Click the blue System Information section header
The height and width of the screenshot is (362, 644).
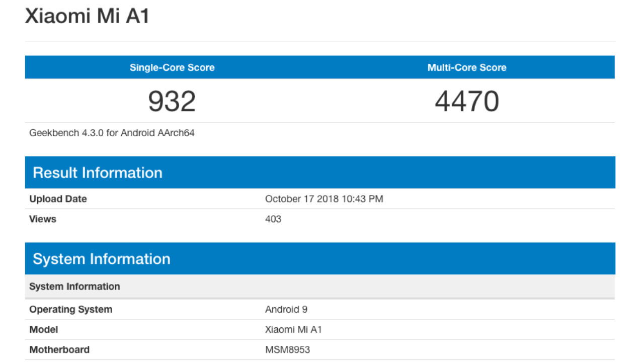(320, 258)
